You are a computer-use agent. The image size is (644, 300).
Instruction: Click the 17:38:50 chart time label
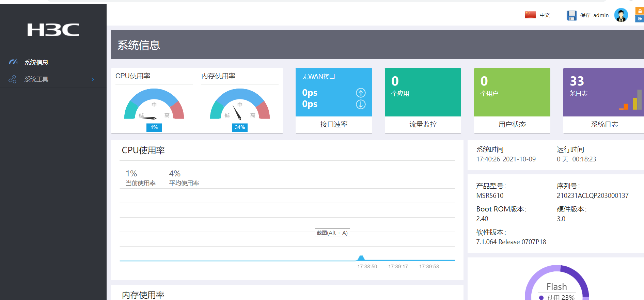tap(367, 267)
